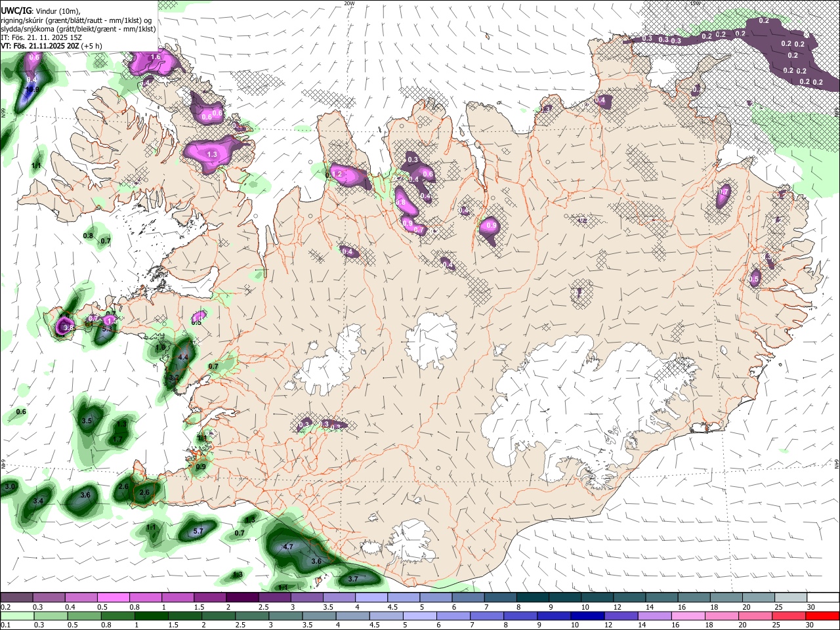Select the 0.2 swatch in the upper legend row
Screen dimensions: 840x630
[16, 598]
